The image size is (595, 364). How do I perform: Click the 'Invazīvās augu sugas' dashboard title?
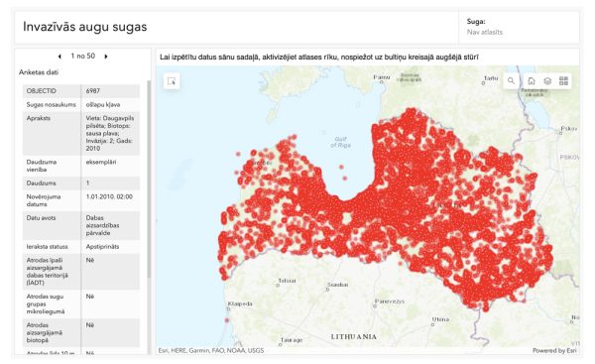point(85,27)
